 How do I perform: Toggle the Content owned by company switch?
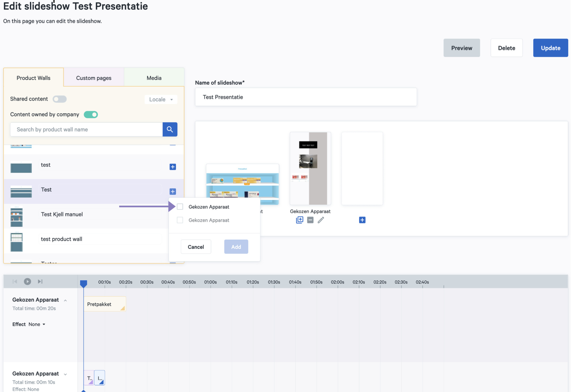[x=91, y=114]
